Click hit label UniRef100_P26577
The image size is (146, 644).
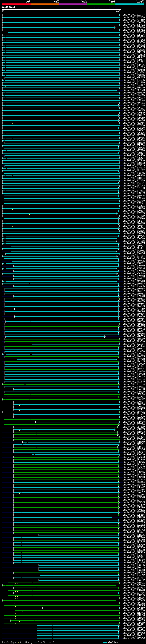coord(134,108)
